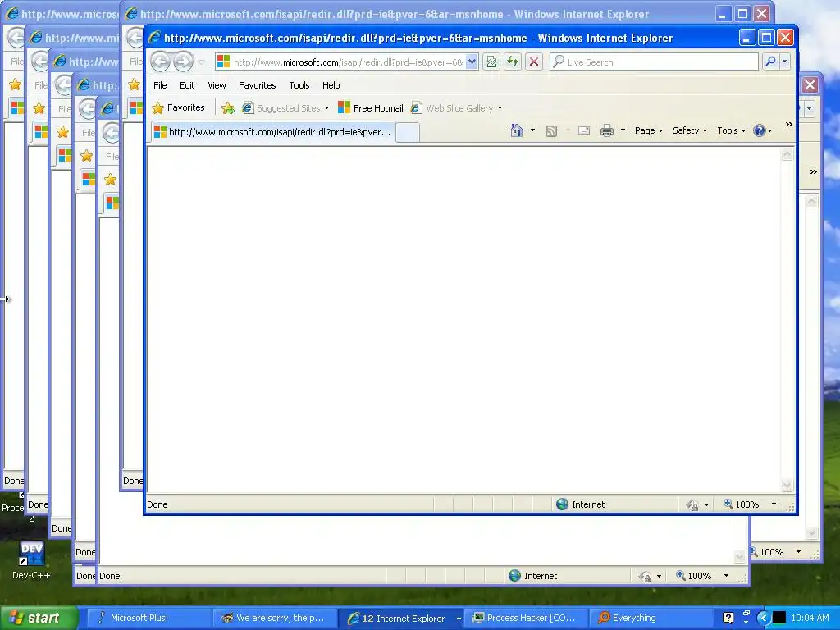840x630 pixels.
Task: Click Protected Mode icon in front status bar
Action: coord(692,504)
